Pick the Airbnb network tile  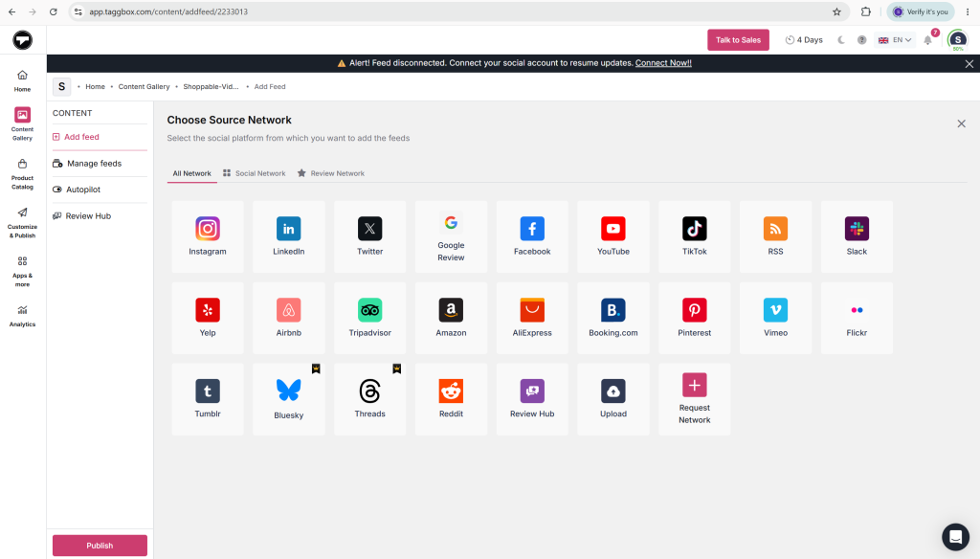tap(289, 318)
